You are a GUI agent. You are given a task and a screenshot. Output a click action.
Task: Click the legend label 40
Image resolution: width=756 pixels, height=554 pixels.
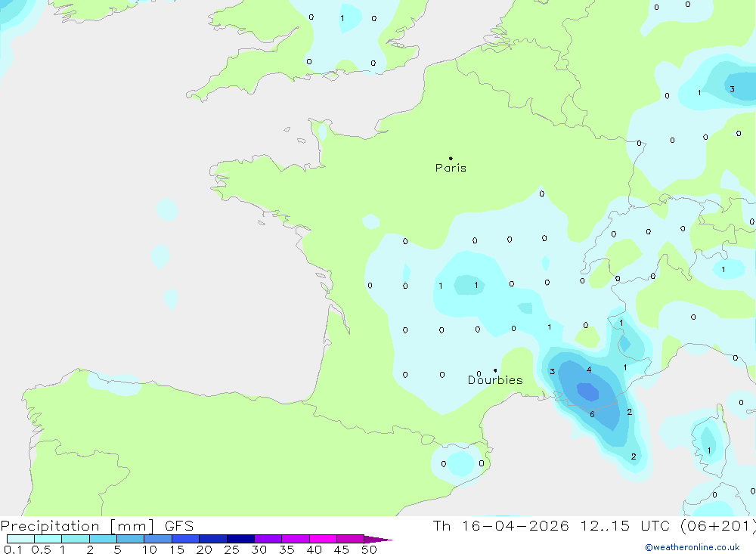[314, 549]
